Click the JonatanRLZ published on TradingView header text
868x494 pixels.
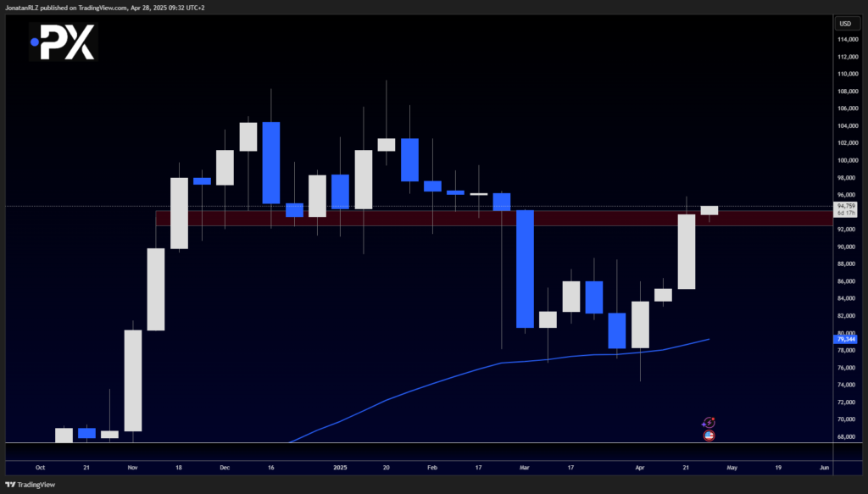click(105, 8)
